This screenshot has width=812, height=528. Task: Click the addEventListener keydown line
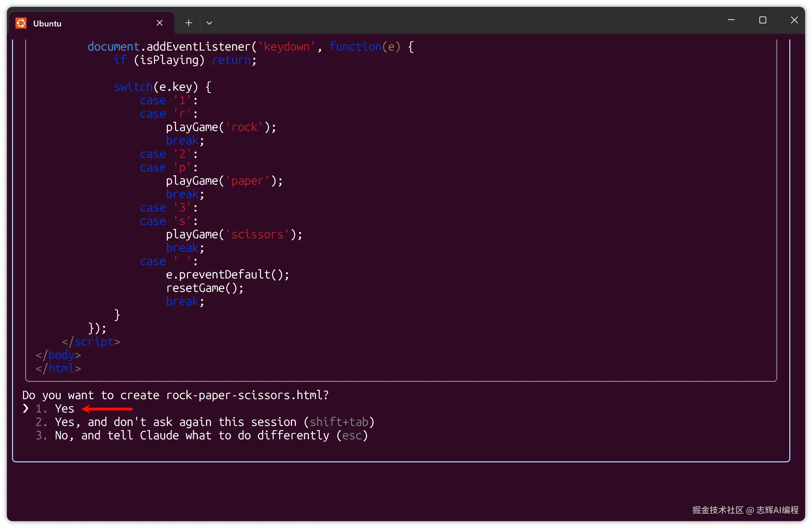click(250, 47)
